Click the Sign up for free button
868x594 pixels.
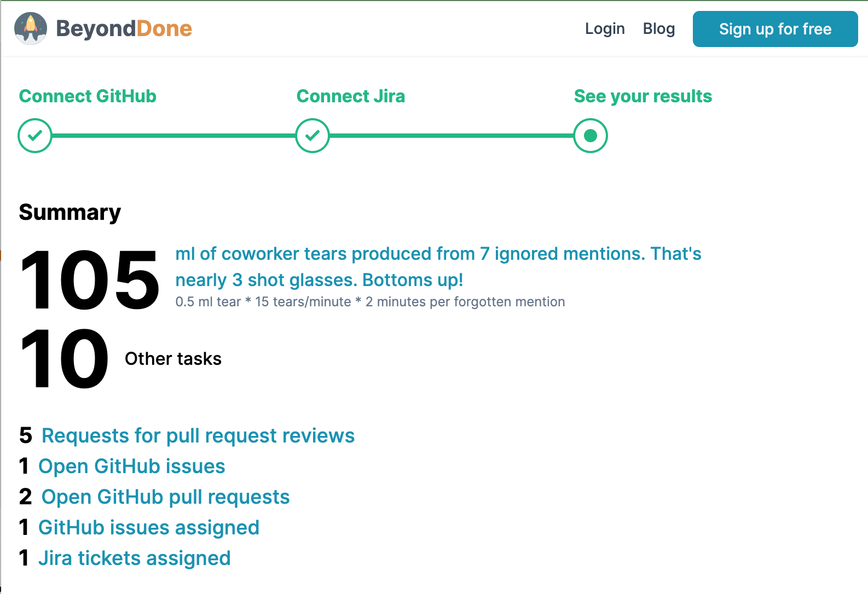[774, 29]
